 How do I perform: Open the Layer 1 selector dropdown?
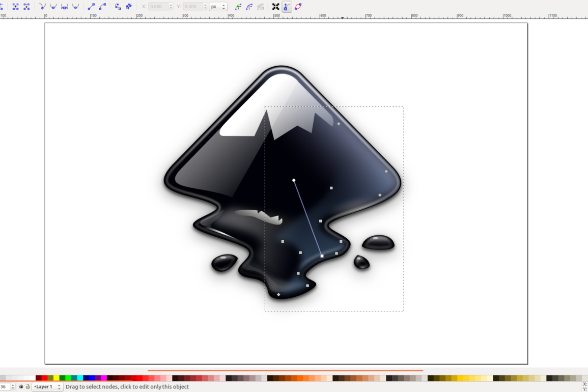[47, 387]
